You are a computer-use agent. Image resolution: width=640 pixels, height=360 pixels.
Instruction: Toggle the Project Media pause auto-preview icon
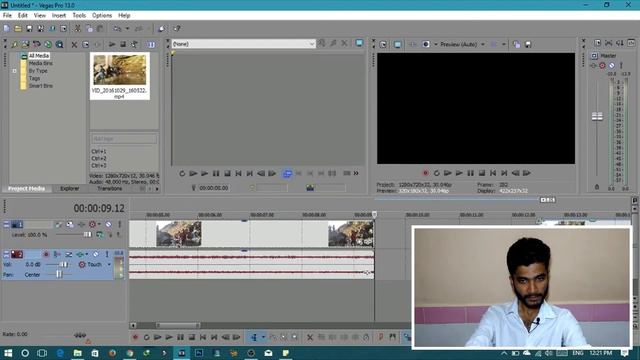click(x=151, y=44)
